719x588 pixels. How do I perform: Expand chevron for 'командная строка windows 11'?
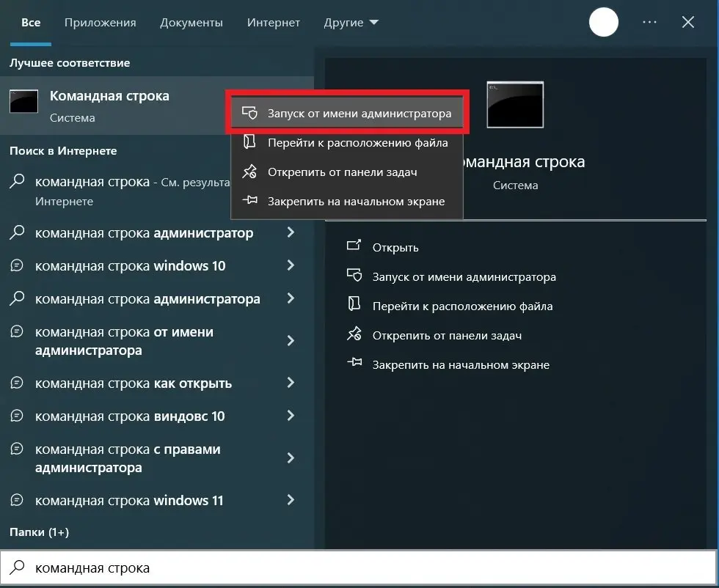pyautogui.click(x=291, y=500)
